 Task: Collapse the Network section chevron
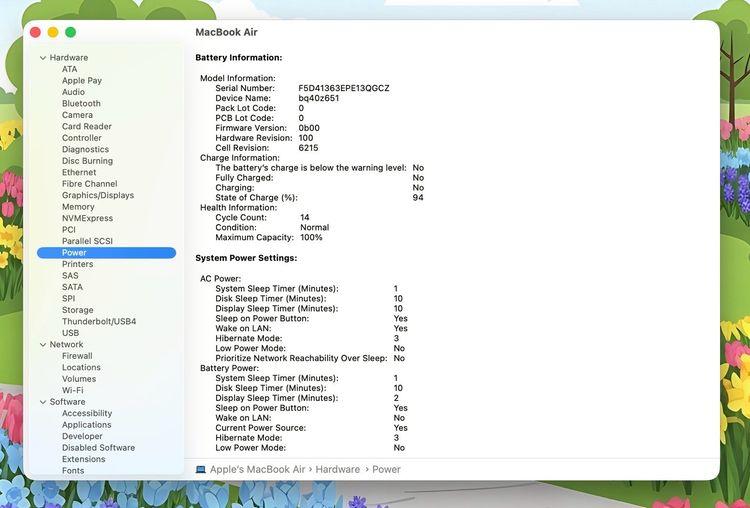coord(43,345)
